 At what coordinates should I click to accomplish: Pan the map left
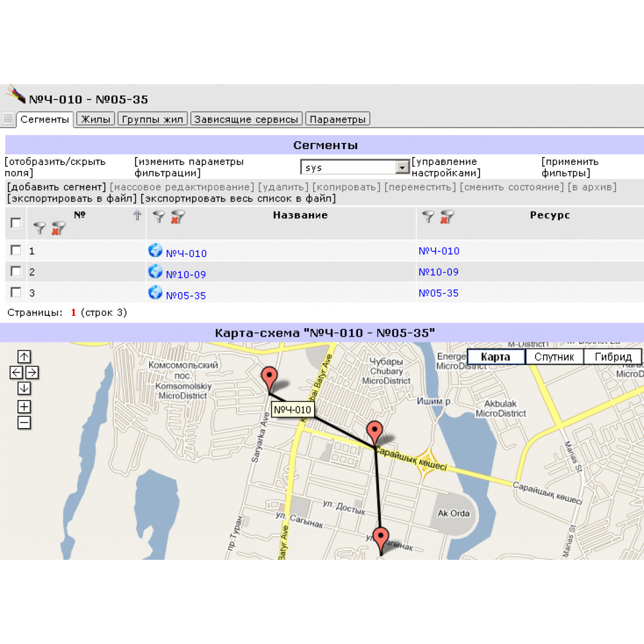pyautogui.click(x=16, y=372)
